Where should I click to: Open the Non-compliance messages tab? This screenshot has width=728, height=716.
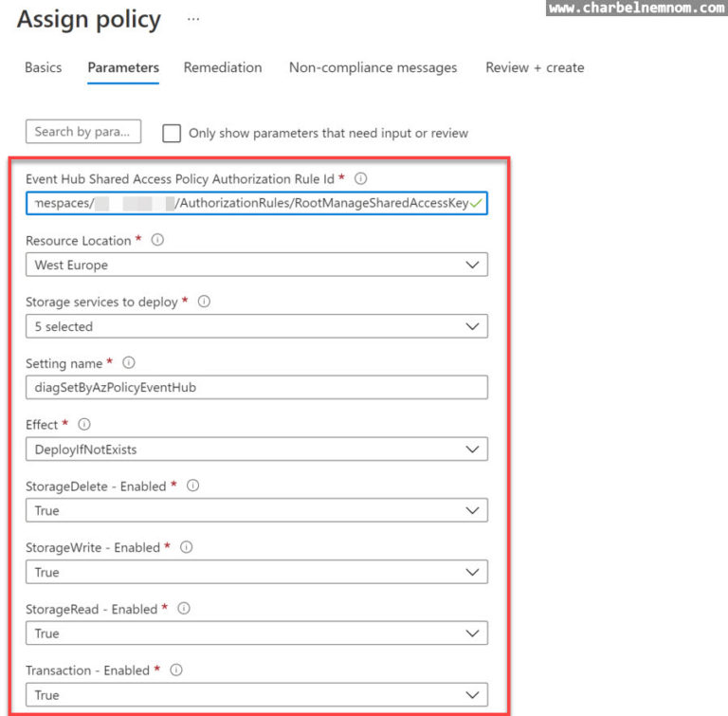(373, 68)
